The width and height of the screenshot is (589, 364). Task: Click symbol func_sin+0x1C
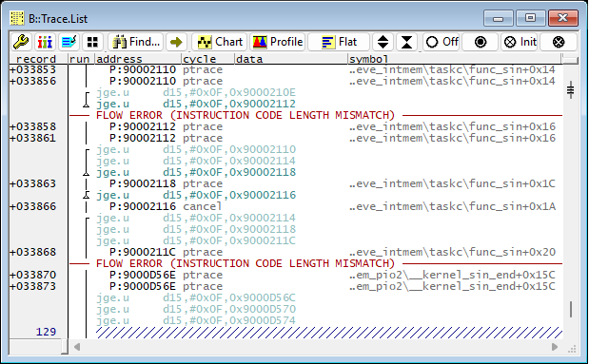pyautogui.click(x=452, y=183)
